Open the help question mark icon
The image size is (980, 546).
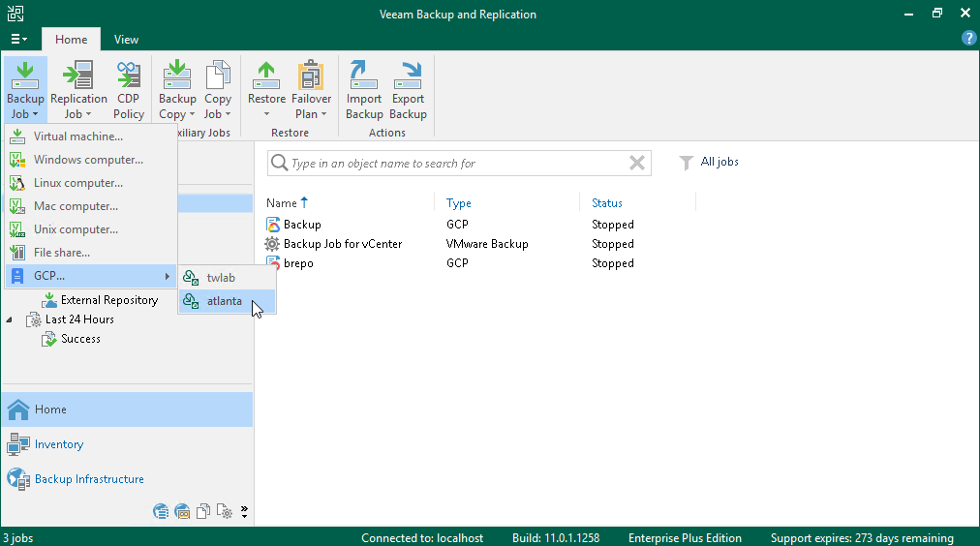[x=968, y=38]
